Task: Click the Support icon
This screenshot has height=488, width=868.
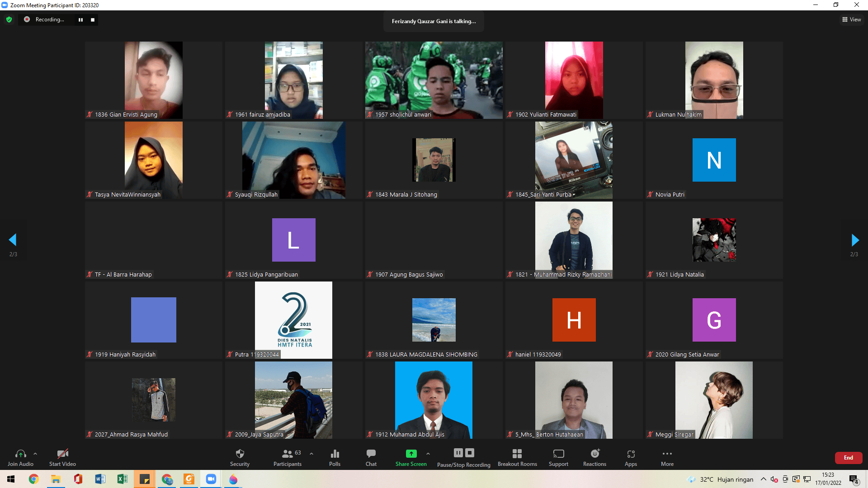Action: tap(558, 456)
